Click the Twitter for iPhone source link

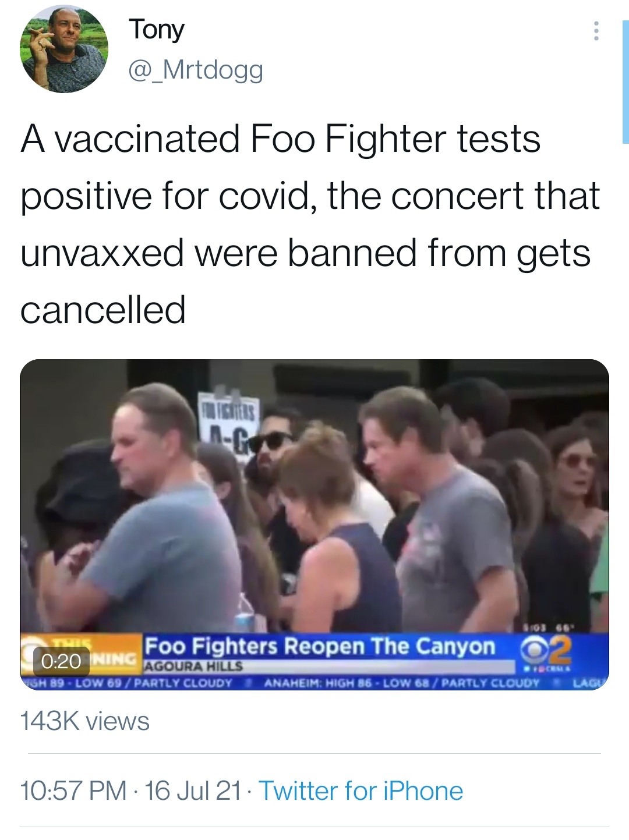[x=361, y=791]
